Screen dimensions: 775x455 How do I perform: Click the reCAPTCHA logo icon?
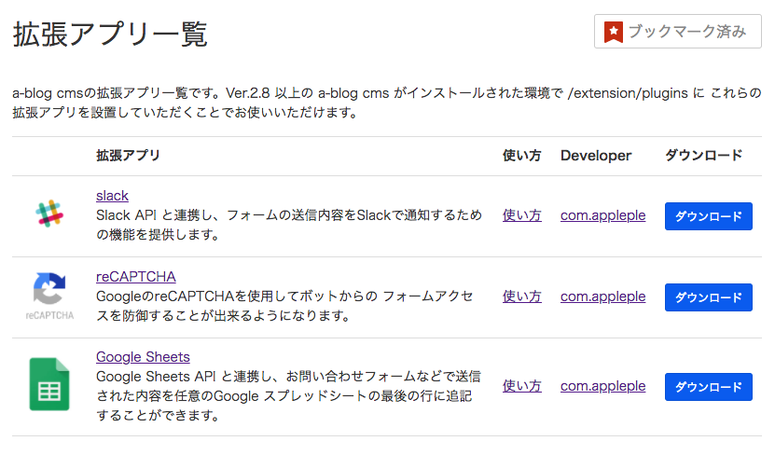coord(49,294)
